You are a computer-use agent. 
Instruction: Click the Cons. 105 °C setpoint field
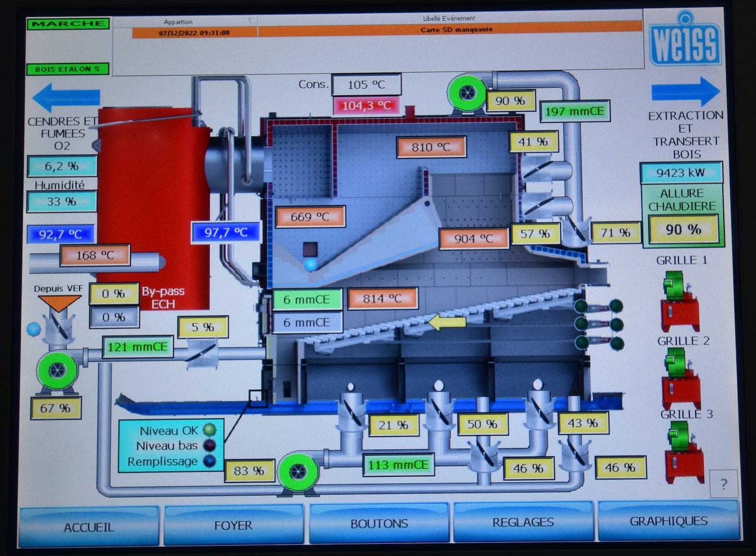click(366, 85)
